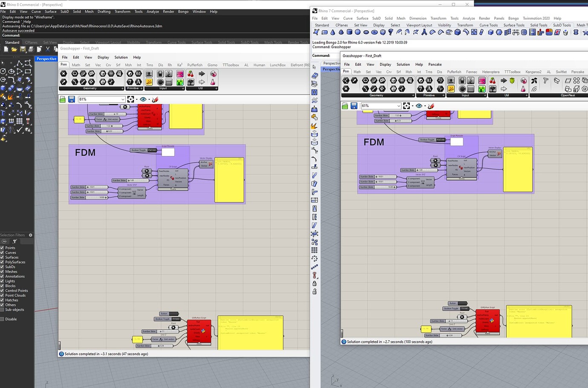Select the yellow Number Slider icon in Input palette

[x=149, y=82]
